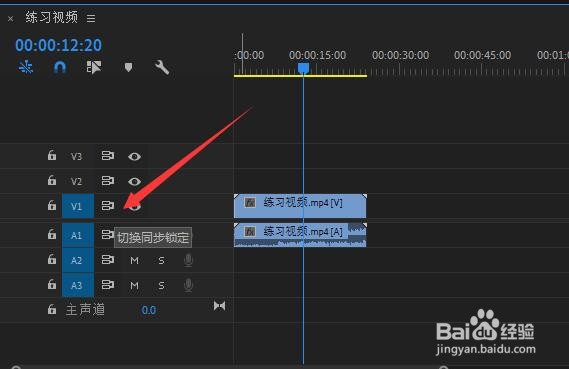Click master volume value 0.0
569x369 pixels.
pyautogui.click(x=149, y=310)
